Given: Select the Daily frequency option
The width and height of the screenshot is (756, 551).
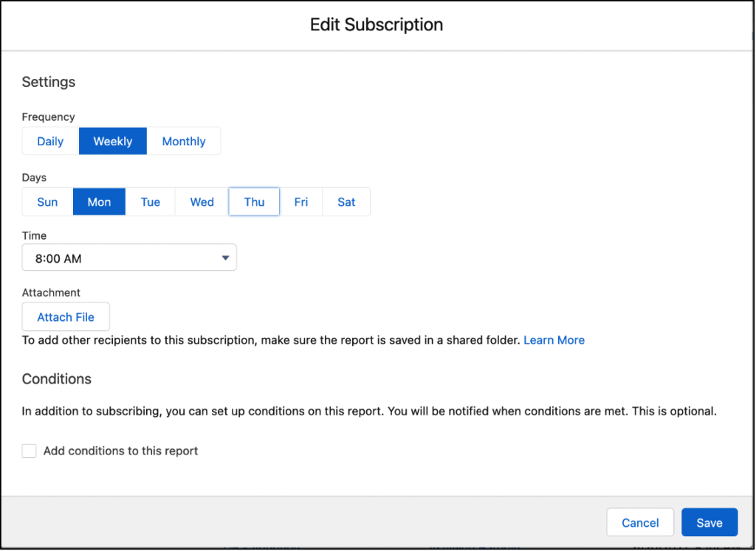Looking at the screenshot, I should pyautogui.click(x=49, y=141).
